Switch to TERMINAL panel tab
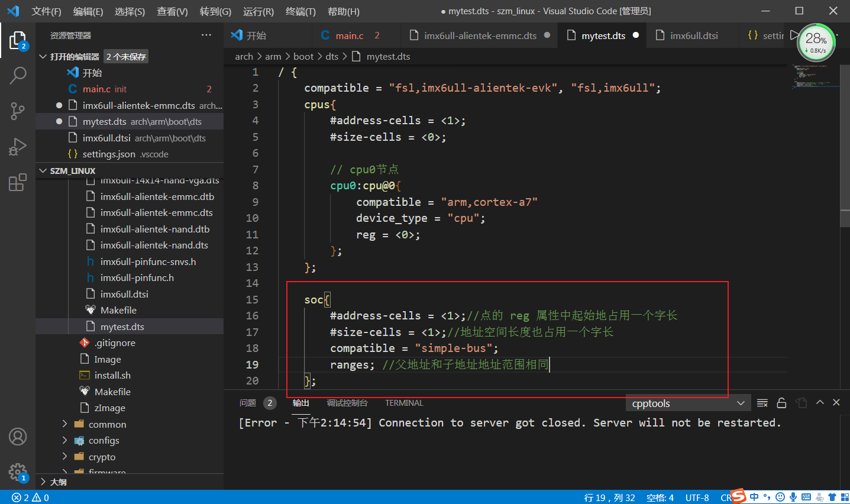 404,403
